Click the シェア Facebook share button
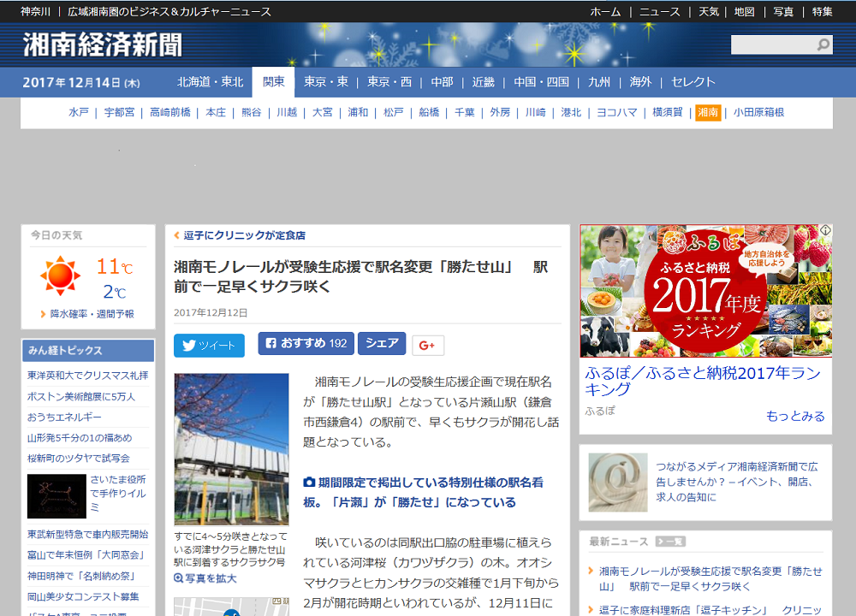 point(382,343)
